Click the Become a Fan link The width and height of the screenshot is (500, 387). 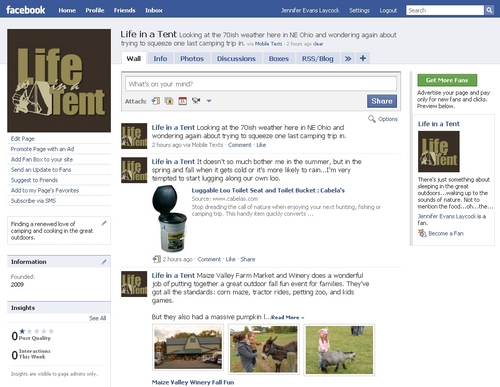(x=446, y=234)
